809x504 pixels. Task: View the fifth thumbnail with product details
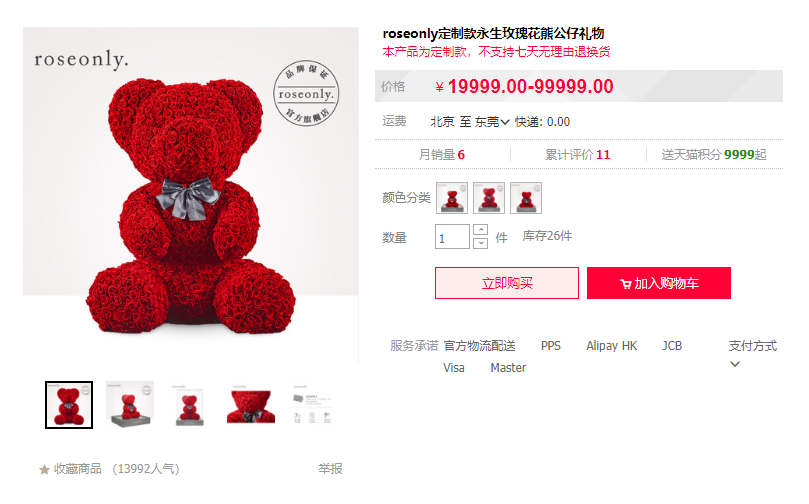[x=311, y=405]
